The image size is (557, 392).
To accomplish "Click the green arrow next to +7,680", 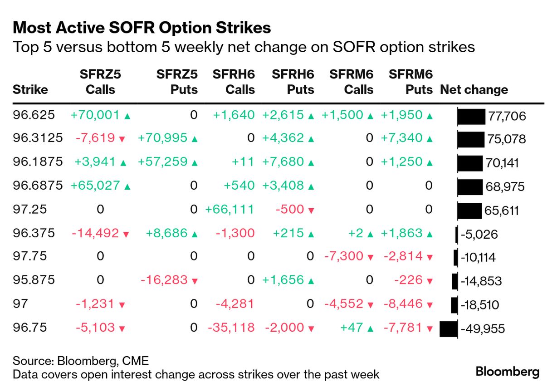I will (311, 163).
